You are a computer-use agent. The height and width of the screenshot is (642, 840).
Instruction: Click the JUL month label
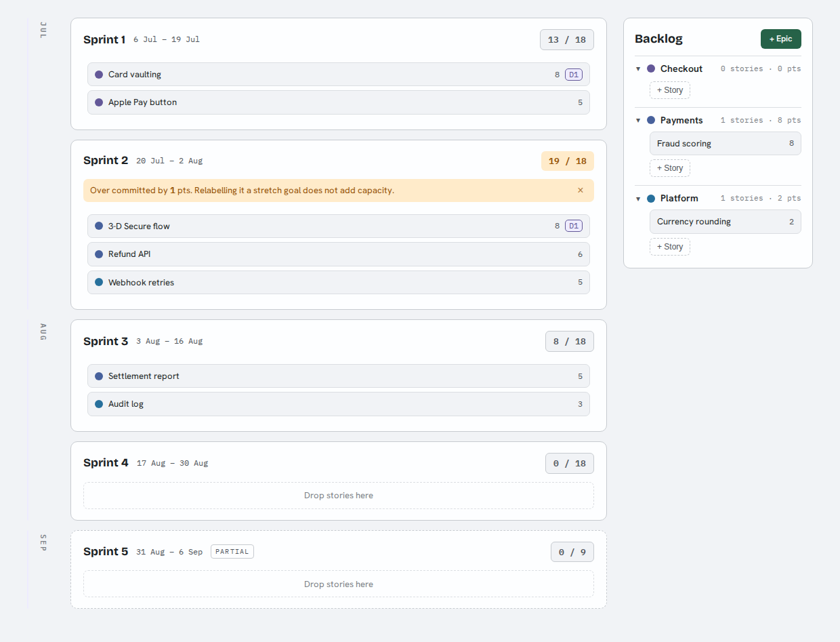click(43, 31)
